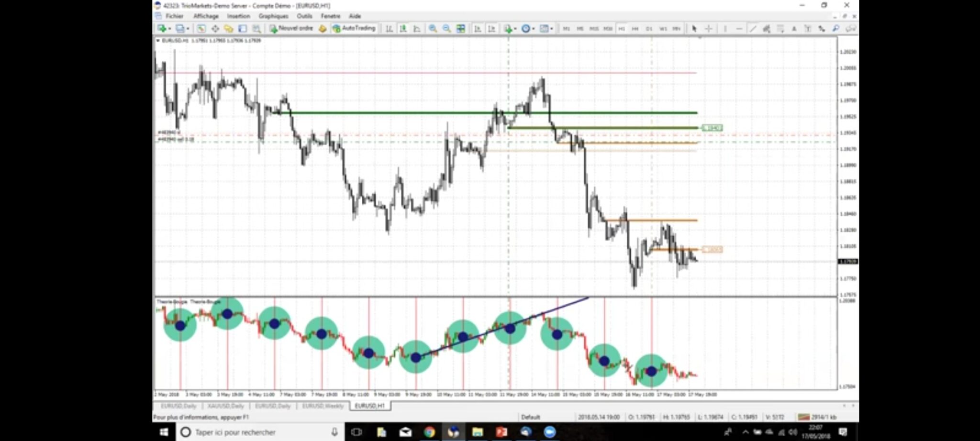
Task: Open the Profiles toolbar icon
Action: coord(180,29)
